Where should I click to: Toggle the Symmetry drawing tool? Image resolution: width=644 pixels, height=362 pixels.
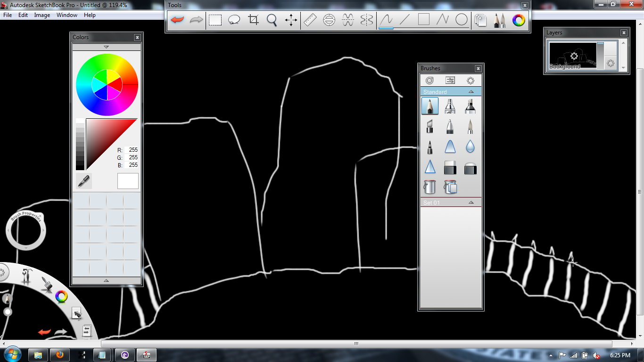366,20
